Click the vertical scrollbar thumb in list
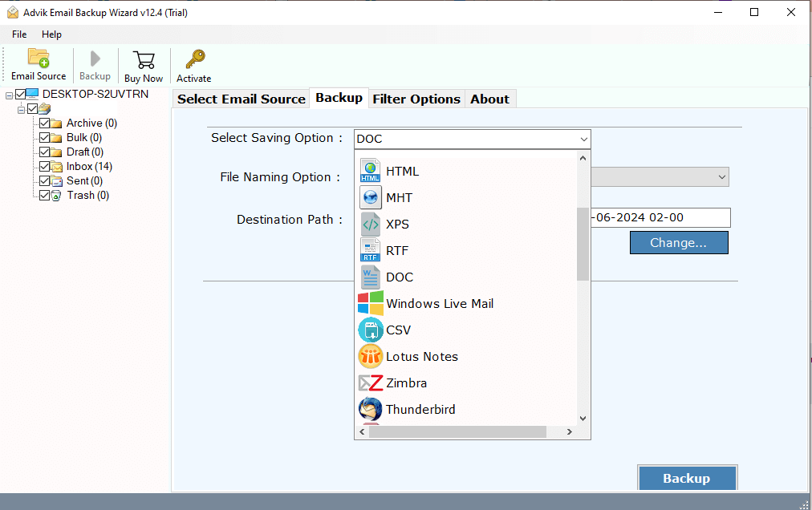The width and height of the screenshot is (812, 510). [x=583, y=244]
